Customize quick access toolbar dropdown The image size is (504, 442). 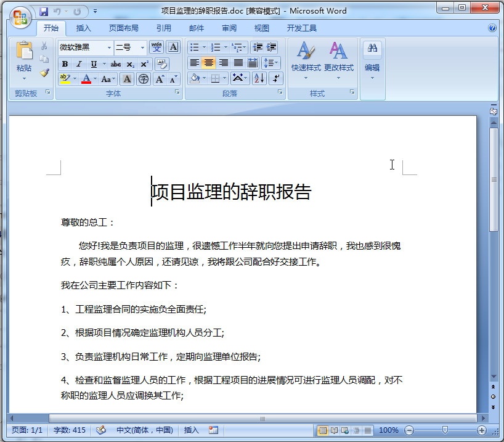tap(95, 11)
